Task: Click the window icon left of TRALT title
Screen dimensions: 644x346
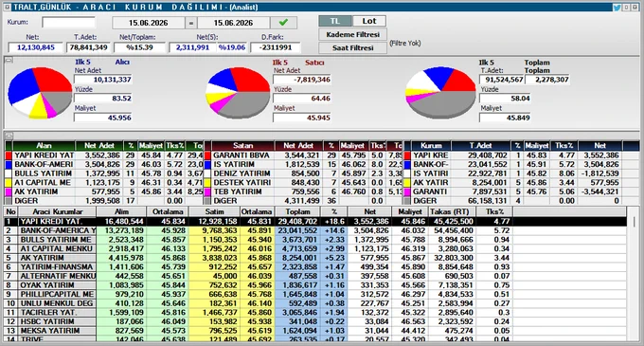Action: point(8,7)
